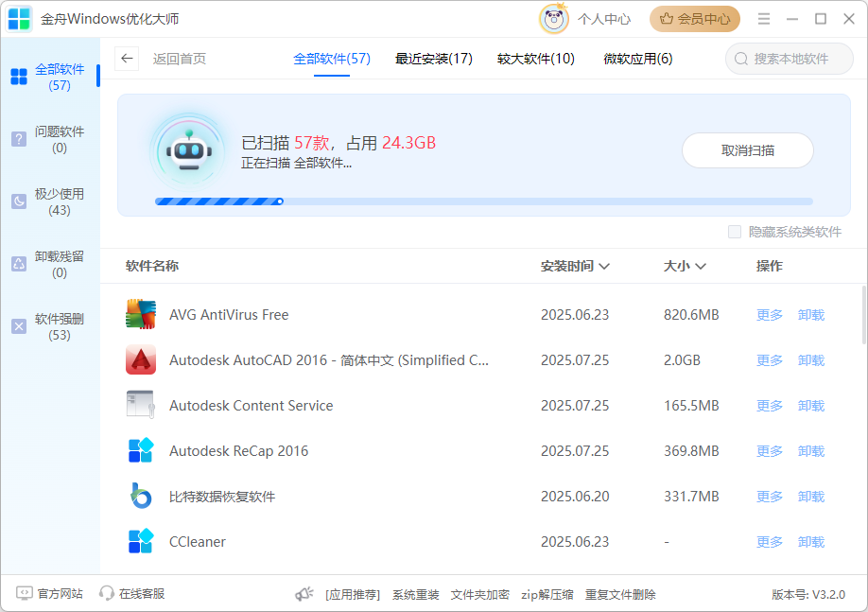Click the software list vertical scrollbar

864,315
